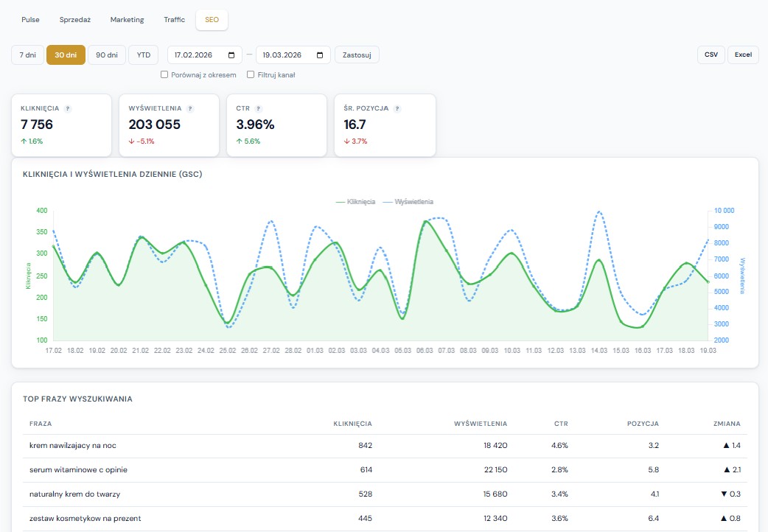Click the ŚR. POZYCJA help icon
This screenshot has width=768, height=532.
click(x=397, y=108)
